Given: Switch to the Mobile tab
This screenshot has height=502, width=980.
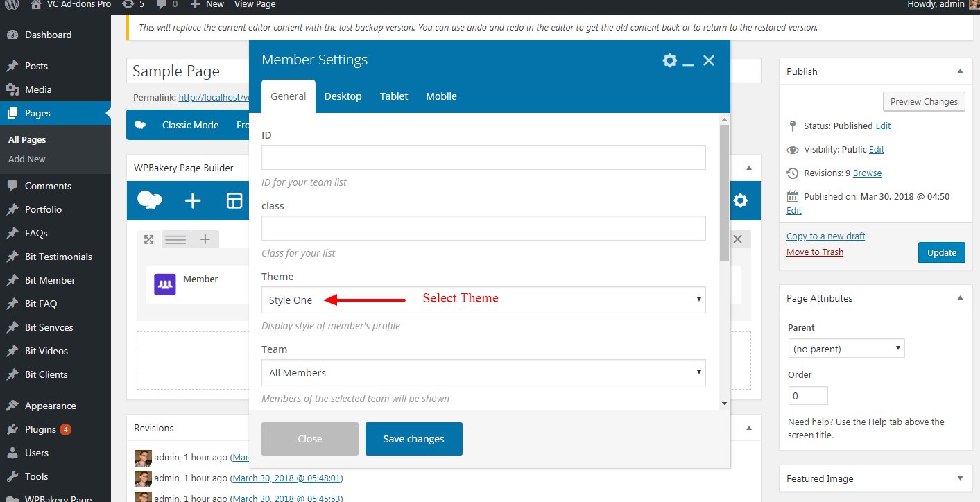Looking at the screenshot, I should tap(441, 96).
